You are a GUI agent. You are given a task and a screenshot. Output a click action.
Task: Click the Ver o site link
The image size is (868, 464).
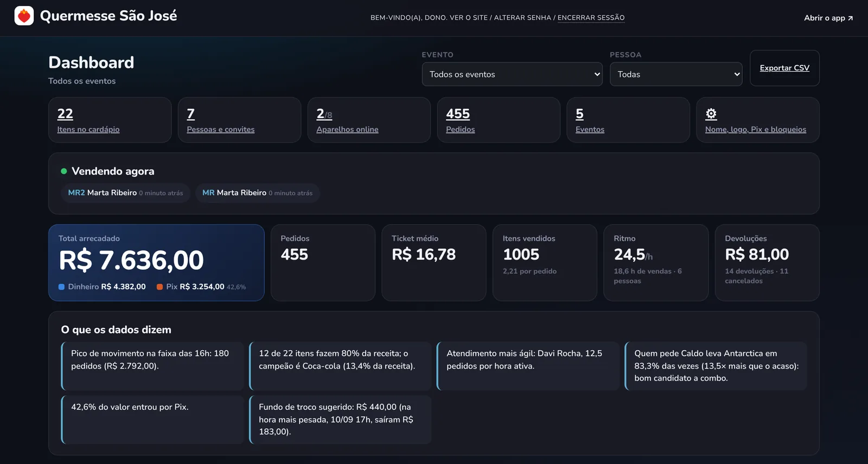pyautogui.click(x=469, y=18)
